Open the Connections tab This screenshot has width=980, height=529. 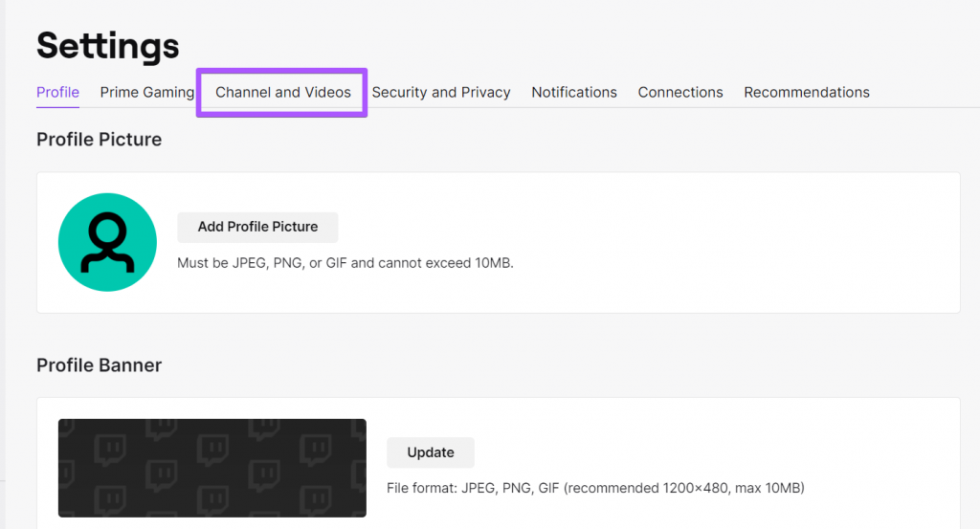click(680, 93)
